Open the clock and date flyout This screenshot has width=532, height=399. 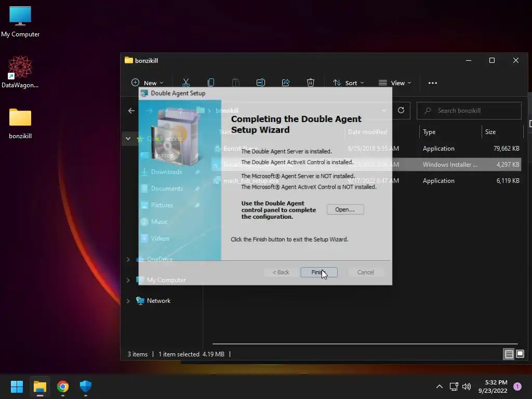(493, 387)
